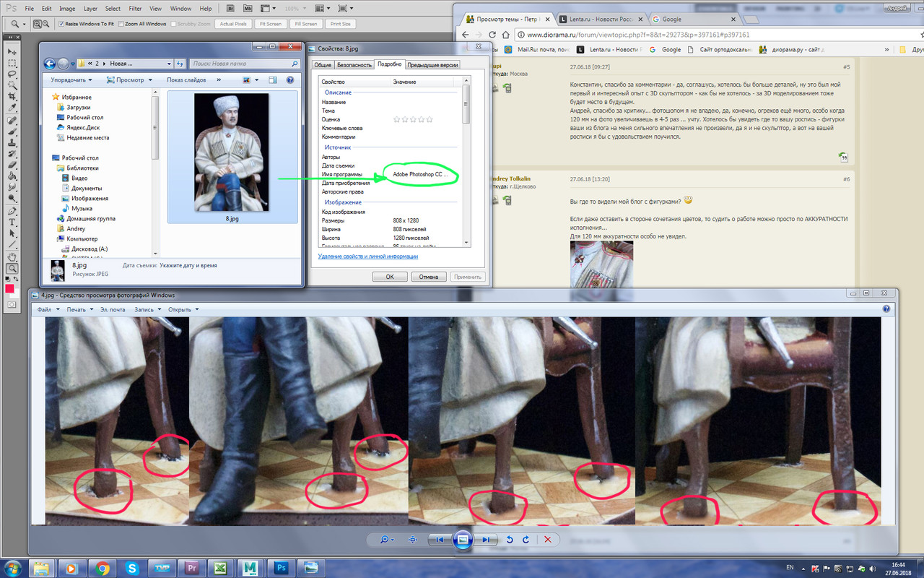The image size is (924, 578).
Task: Open Запись dropdown in Photo Viewer
Action: [x=147, y=309]
